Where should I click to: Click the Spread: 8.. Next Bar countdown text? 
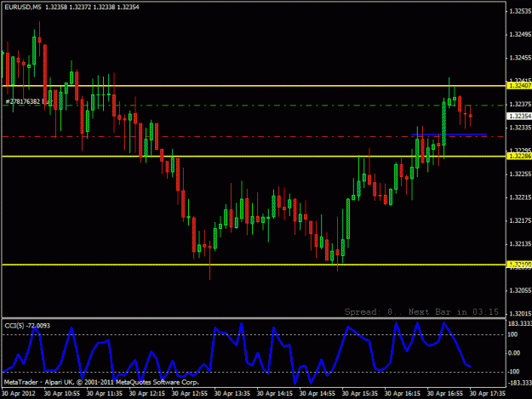(x=421, y=311)
